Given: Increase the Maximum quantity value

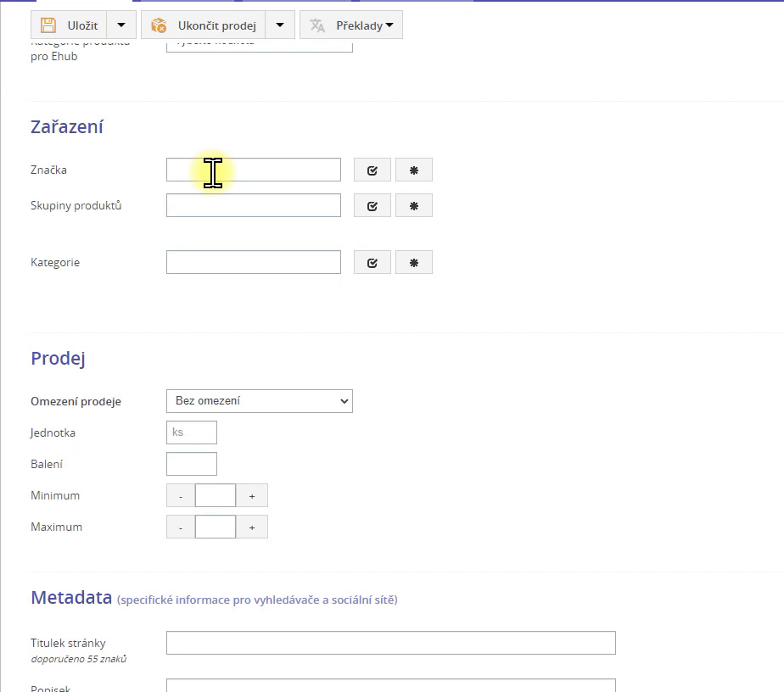Looking at the screenshot, I should tap(252, 527).
